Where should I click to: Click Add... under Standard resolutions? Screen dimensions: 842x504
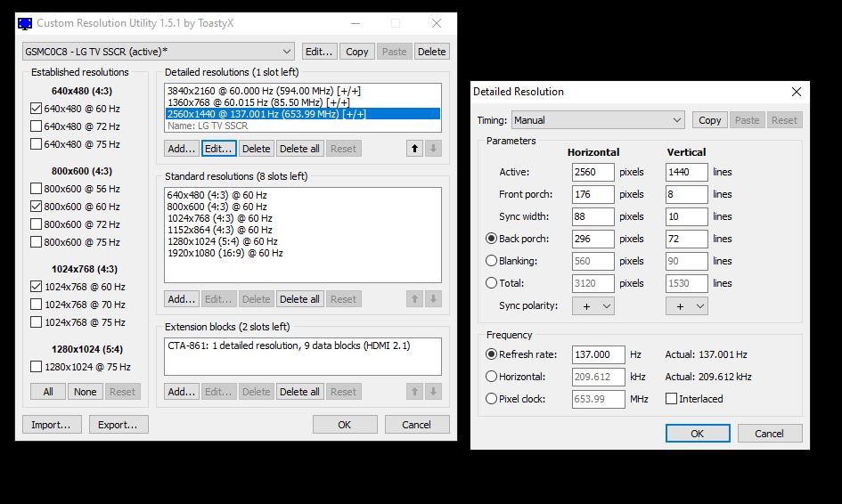pyautogui.click(x=182, y=299)
